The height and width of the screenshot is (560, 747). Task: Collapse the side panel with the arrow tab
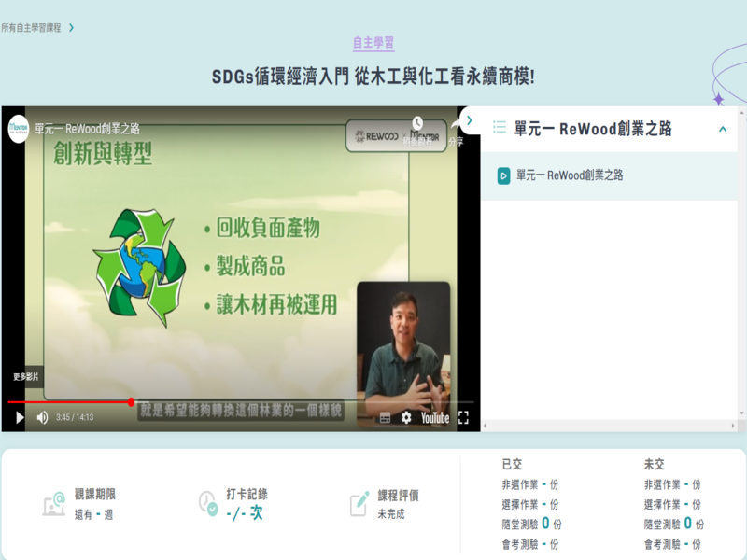(470, 120)
